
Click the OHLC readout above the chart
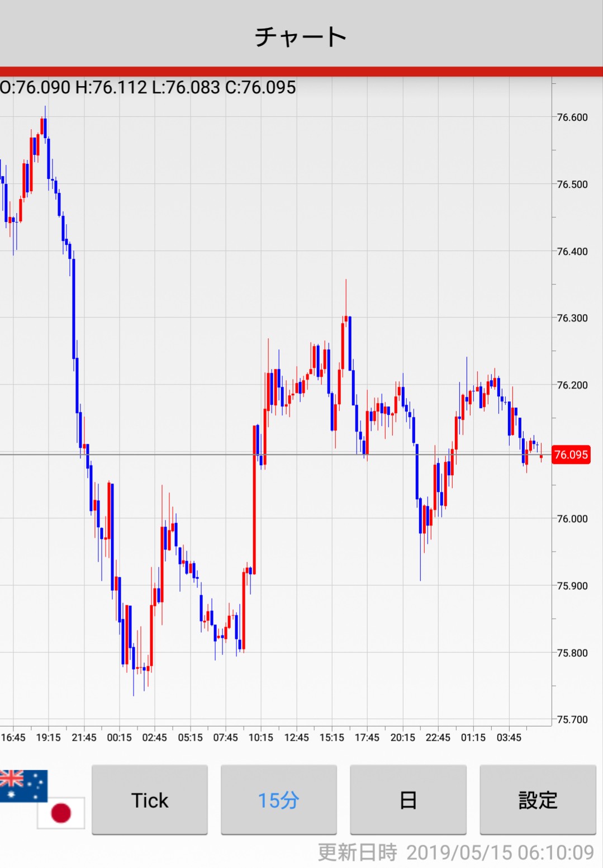pos(148,88)
